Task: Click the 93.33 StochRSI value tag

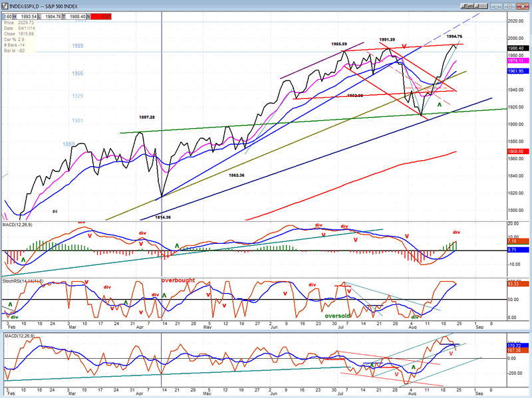Action: click(x=518, y=284)
